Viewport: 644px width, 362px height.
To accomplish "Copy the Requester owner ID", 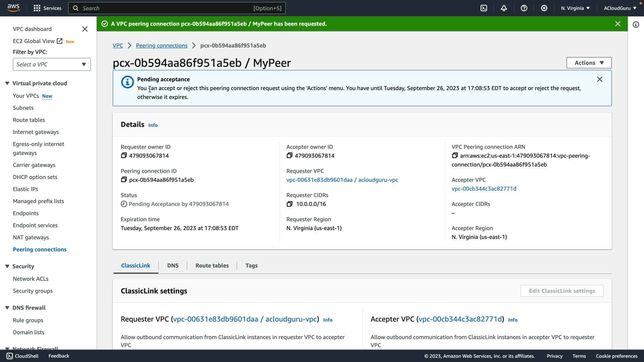I will tap(124, 156).
